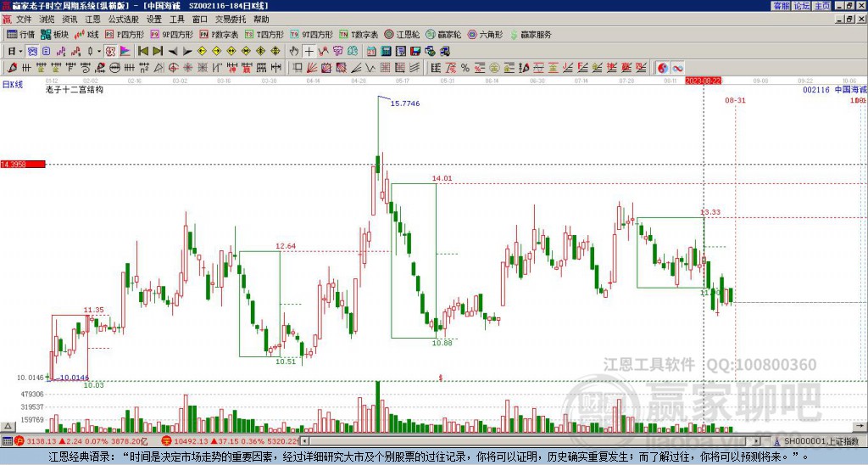Select the hand pan tool
The width and height of the screenshot is (868, 465).
294,52
